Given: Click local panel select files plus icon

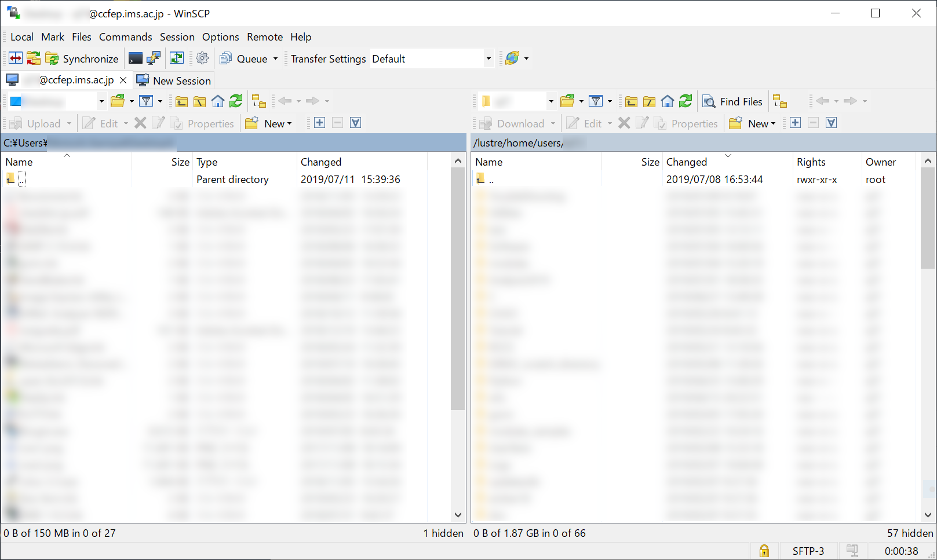Looking at the screenshot, I should click(x=319, y=123).
